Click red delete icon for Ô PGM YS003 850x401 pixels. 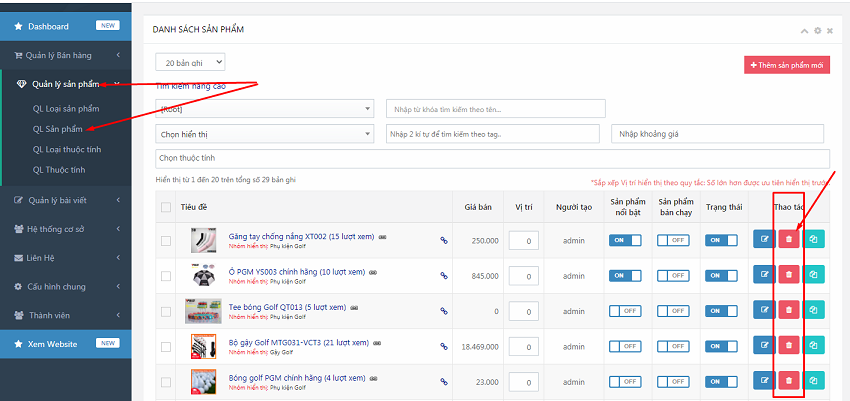pyautogui.click(x=788, y=275)
